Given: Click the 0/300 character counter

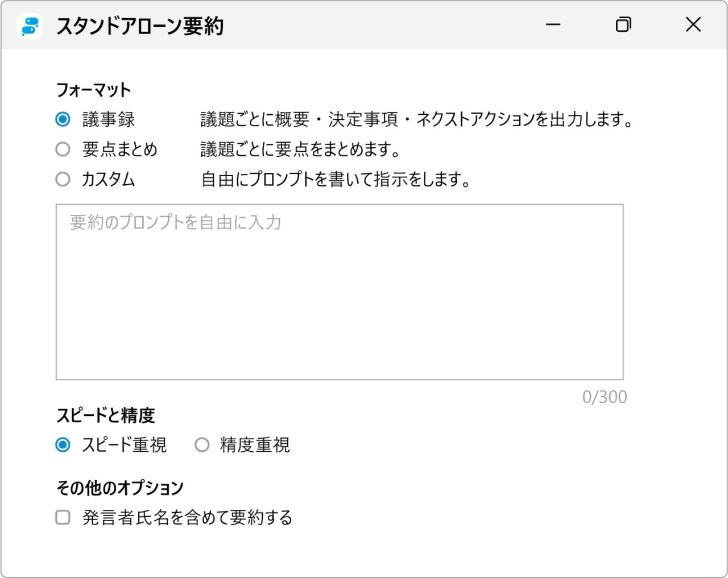Looking at the screenshot, I should coord(604,397).
